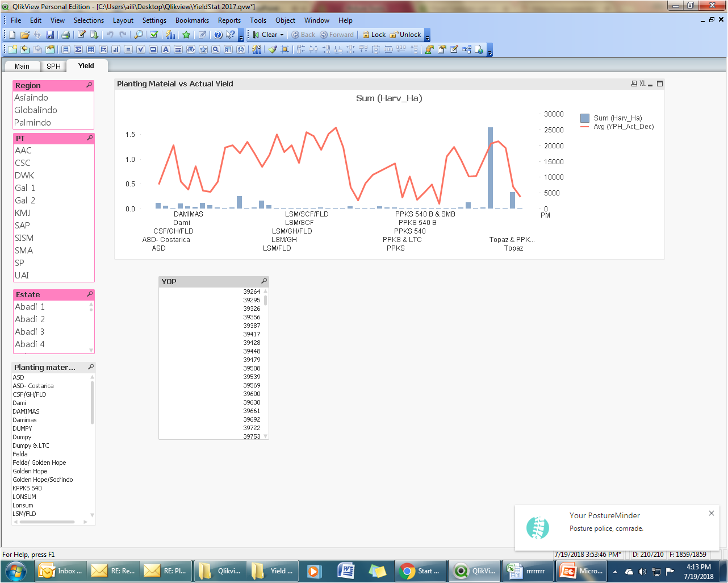Click the Lock selections button
Image resolution: width=728 pixels, height=583 pixels.
pos(374,35)
